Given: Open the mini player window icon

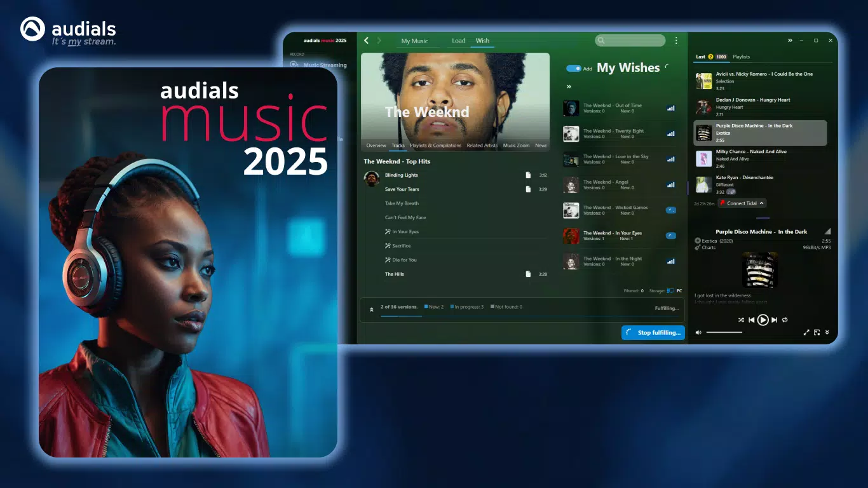Looking at the screenshot, I should pos(817,332).
